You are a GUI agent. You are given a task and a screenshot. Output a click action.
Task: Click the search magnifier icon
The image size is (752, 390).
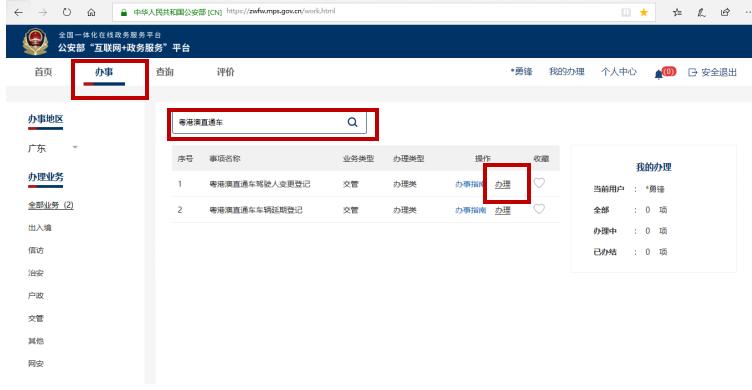352,122
